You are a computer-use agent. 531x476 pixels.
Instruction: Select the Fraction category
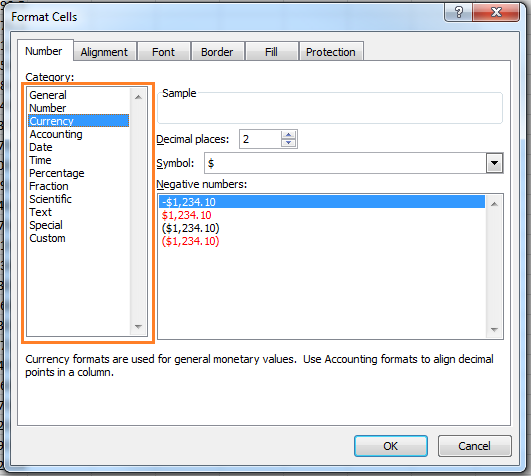click(79, 186)
